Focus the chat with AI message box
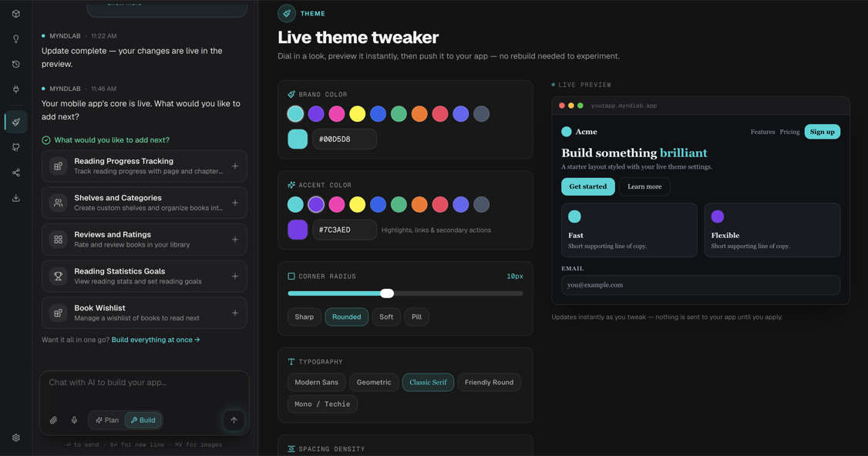The height and width of the screenshot is (456, 868). click(x=144, y=383)
